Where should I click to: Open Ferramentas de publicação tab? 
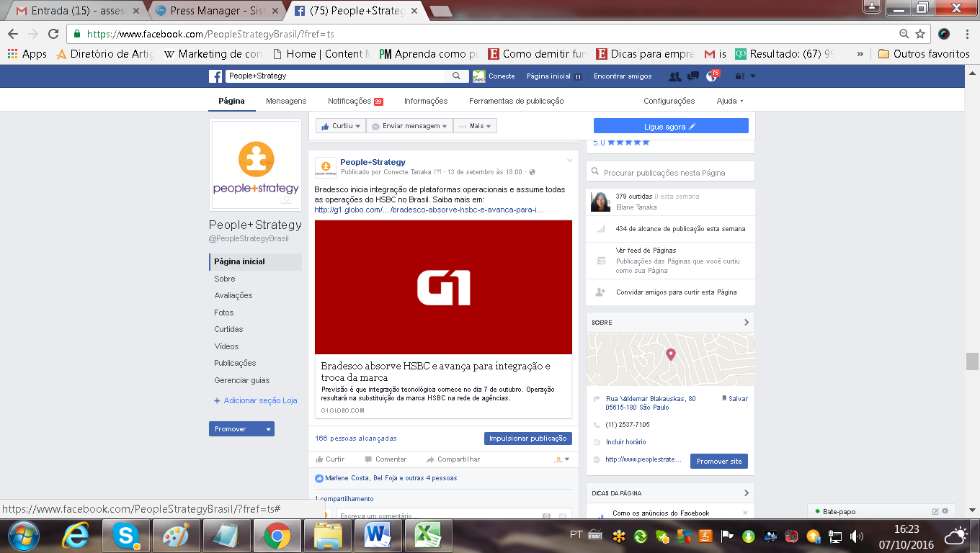tap(517, 101)
